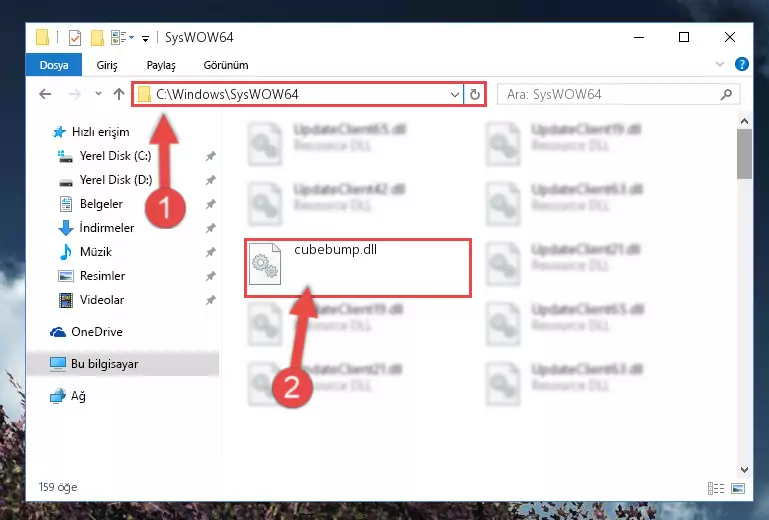Click the New folder icon in quick access toolbar

coord(97,38)
